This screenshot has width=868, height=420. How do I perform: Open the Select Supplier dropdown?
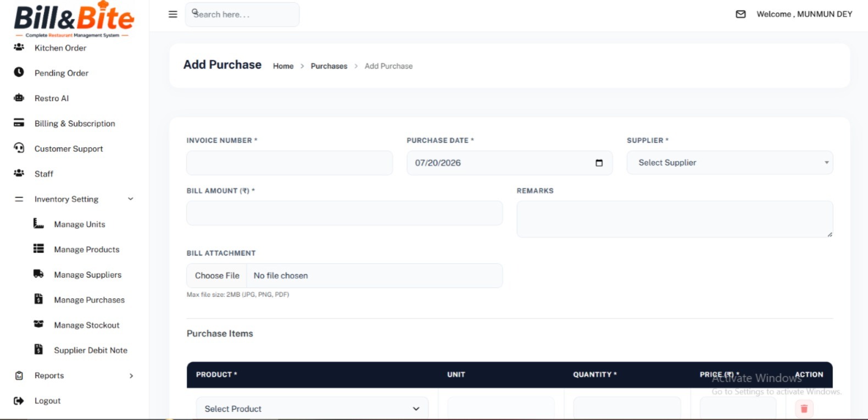point(730,163)
